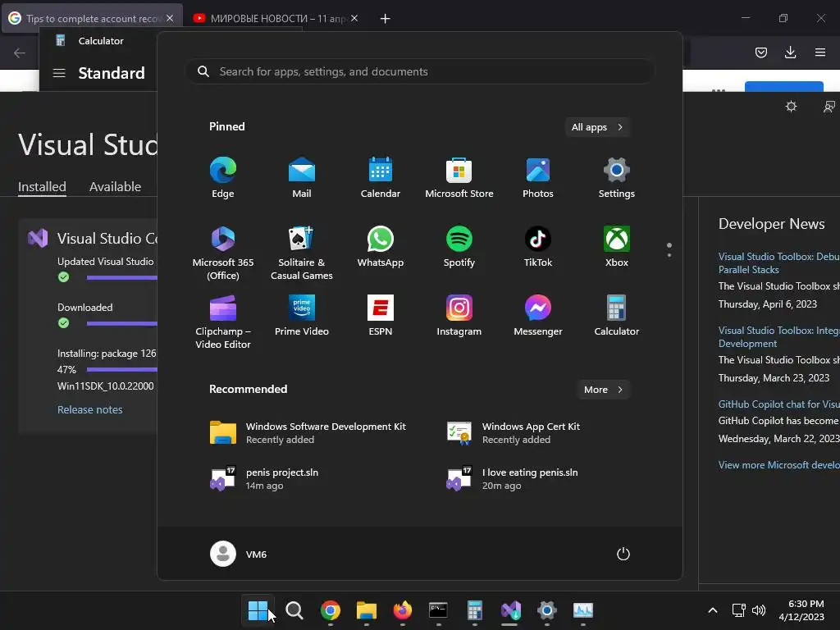840x630 pixels.
Task: Toggle Visual Studio Installer theme sun icon
Action: point(791,106)
